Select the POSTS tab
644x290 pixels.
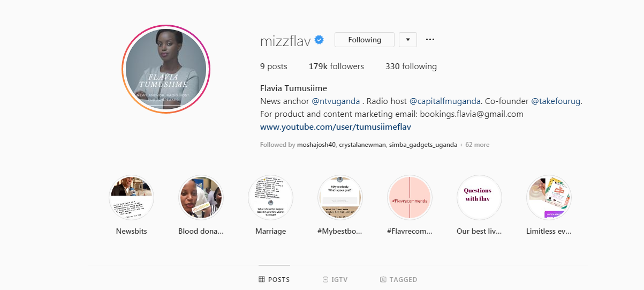[274, 279]
